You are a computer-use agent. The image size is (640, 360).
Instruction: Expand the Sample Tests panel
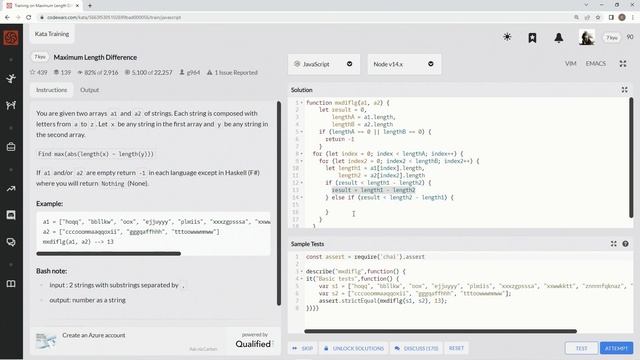pyautogui.click(x=613, y=244)
